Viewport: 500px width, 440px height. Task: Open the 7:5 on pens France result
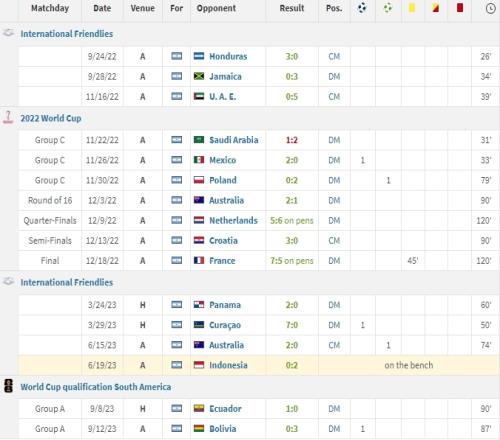[292, 261]
